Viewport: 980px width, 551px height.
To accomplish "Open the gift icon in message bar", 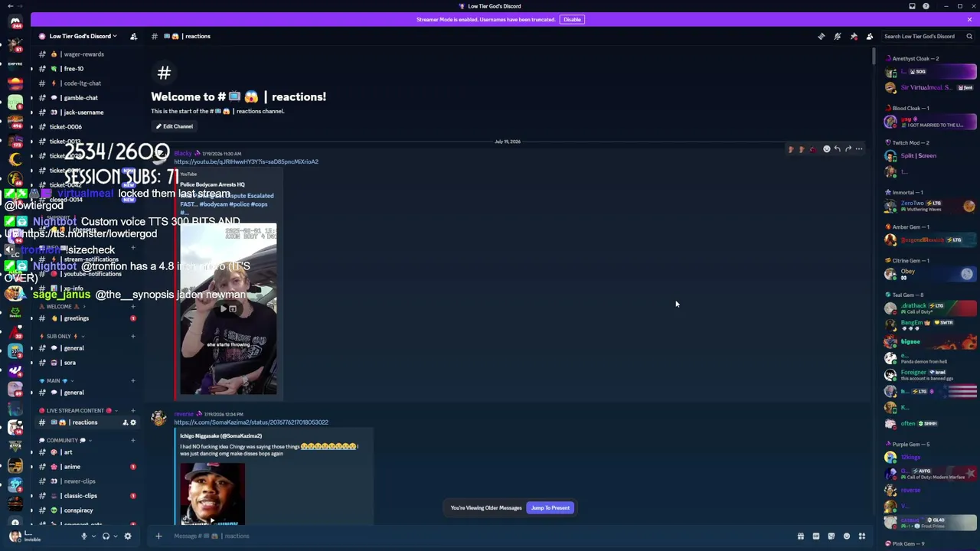I will [x=801, y=536].
